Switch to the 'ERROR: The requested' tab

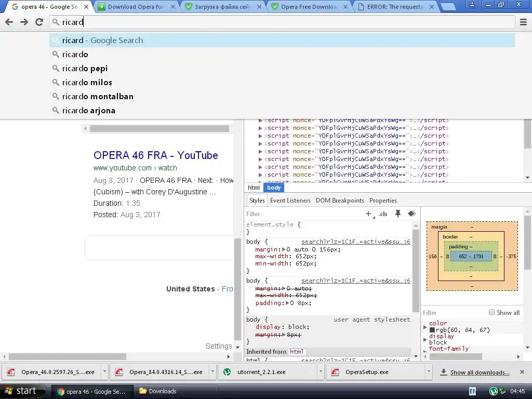click(x=395, y=7)
